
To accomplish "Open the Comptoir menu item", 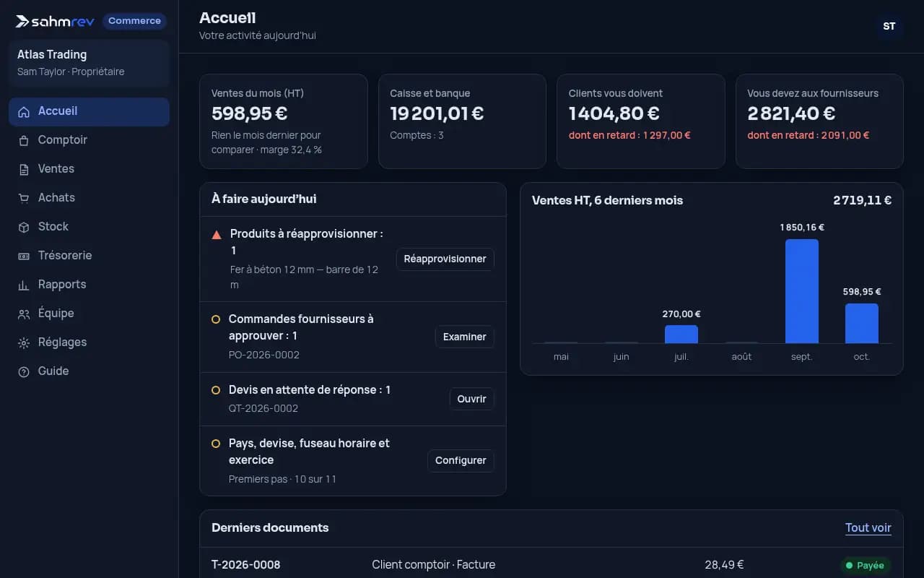I will click(x=89, y=140).
